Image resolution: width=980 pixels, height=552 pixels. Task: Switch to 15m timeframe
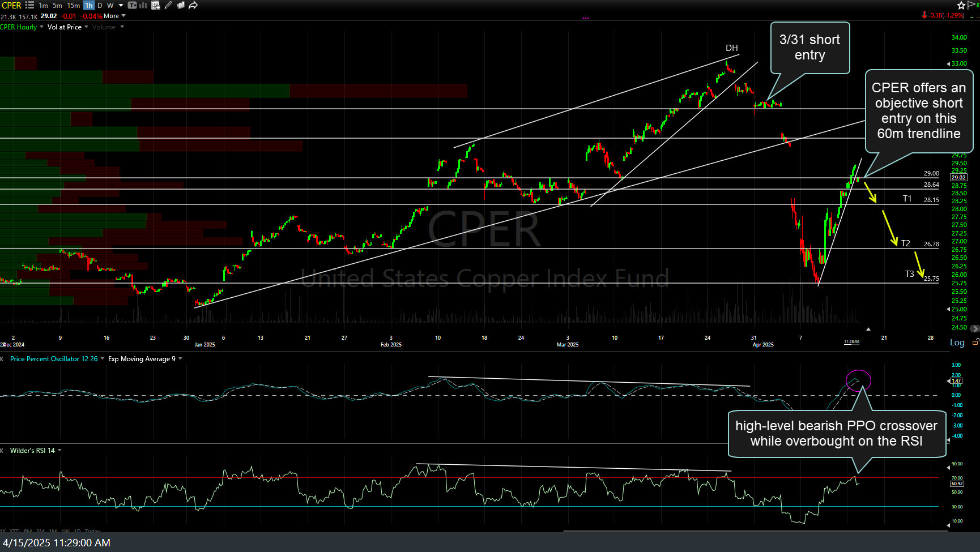pos(74,5)
